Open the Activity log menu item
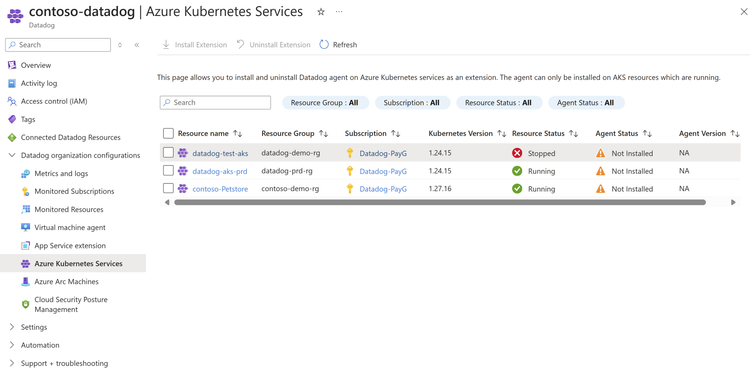This screenshot has height=372, width=750. [39, 83]
